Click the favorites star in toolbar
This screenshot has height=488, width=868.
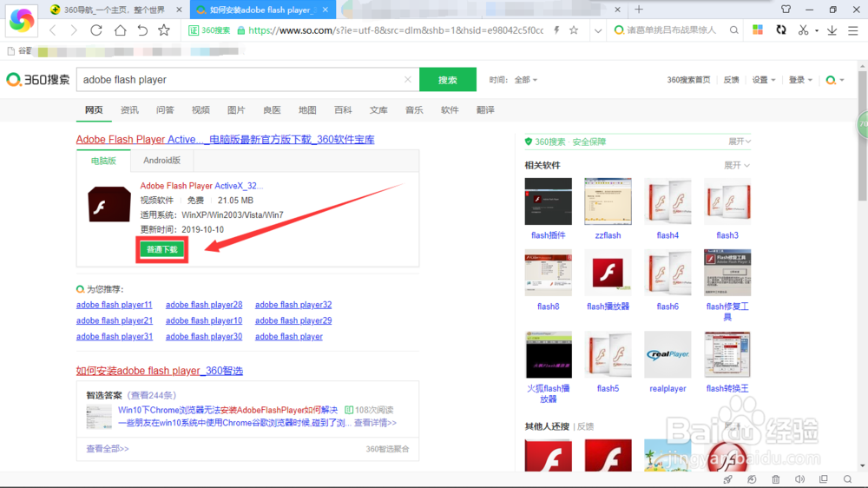pos(164,30)
